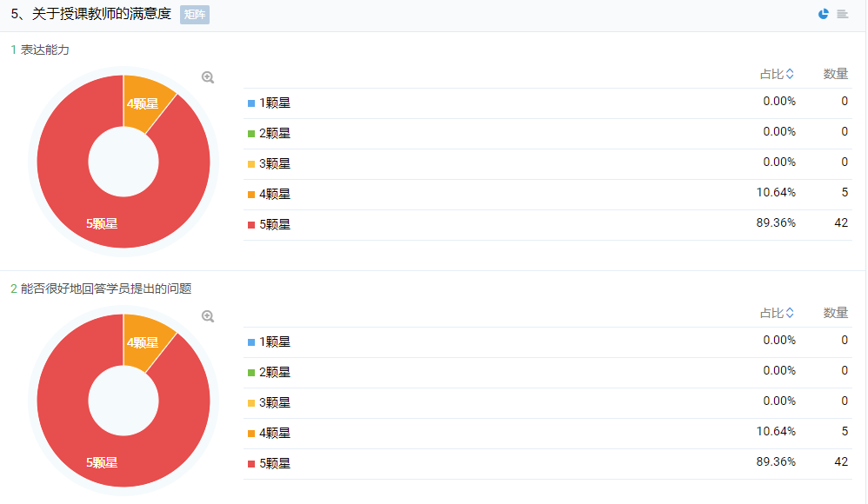Image resolution: width=868 pixels, height=504 pixels.
Task: Click 1颗星 row label in 表达能力 table
Action: click(x=275, y=103)
